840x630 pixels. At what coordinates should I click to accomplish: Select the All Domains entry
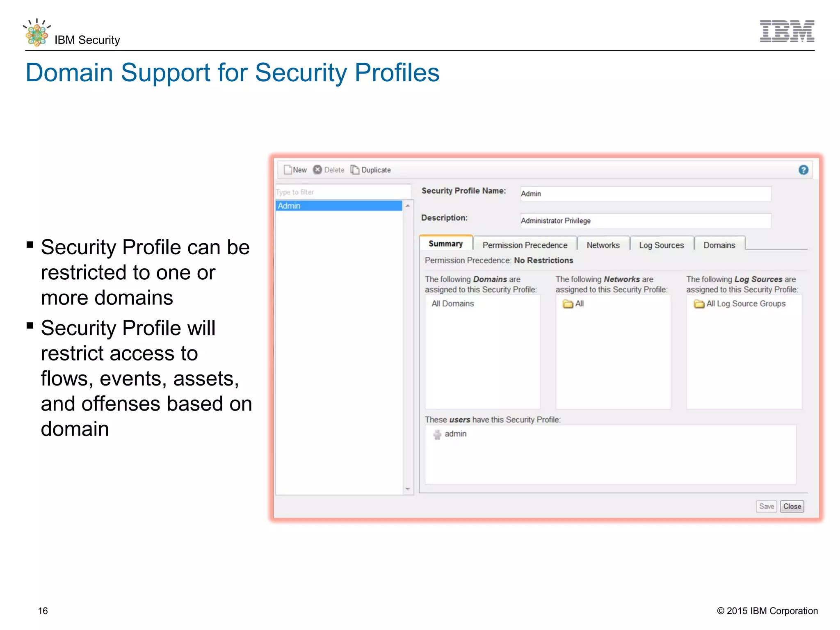(453, 304)
